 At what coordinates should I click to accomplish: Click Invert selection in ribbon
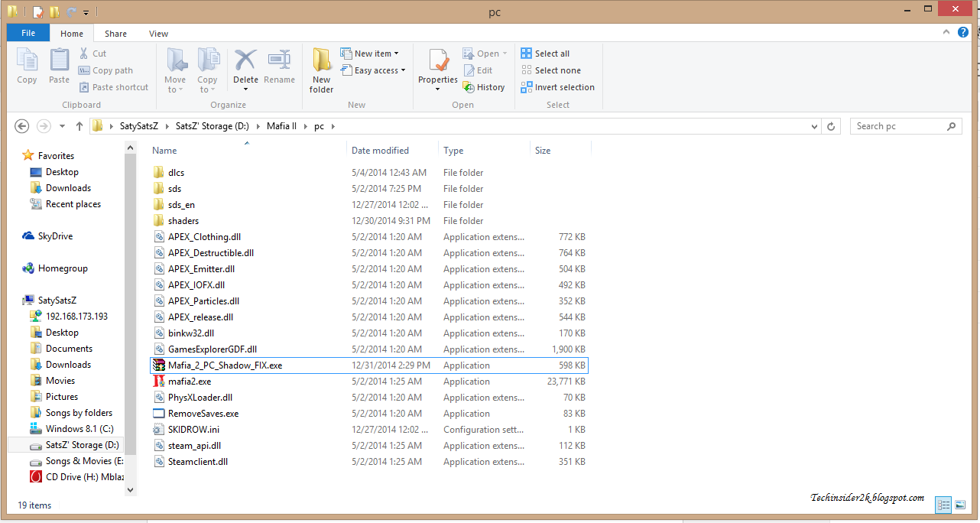[557, 87]
